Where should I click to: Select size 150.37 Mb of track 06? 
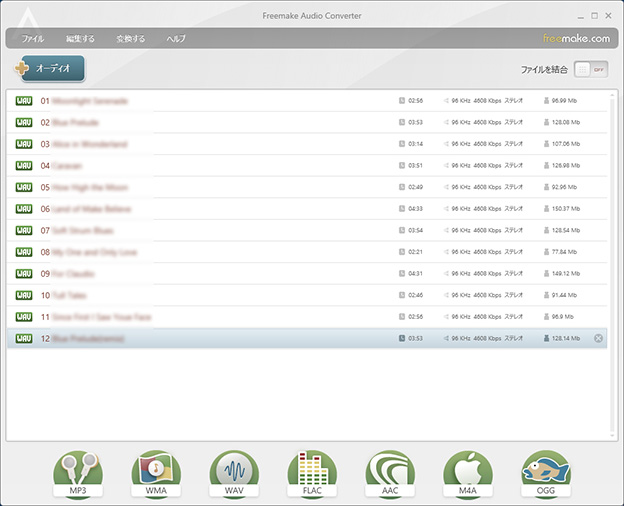pos(566,209)
